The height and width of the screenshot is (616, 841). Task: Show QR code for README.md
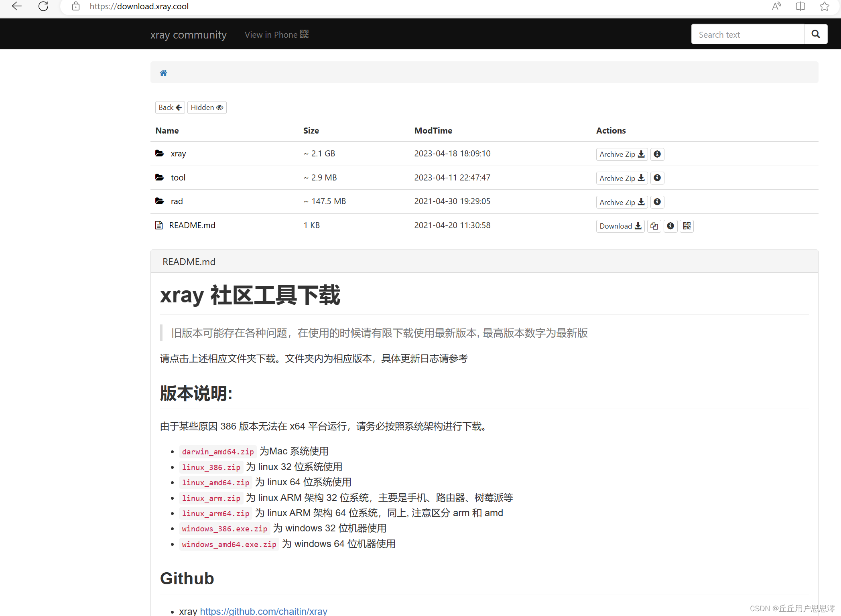(x=687, y=226)
